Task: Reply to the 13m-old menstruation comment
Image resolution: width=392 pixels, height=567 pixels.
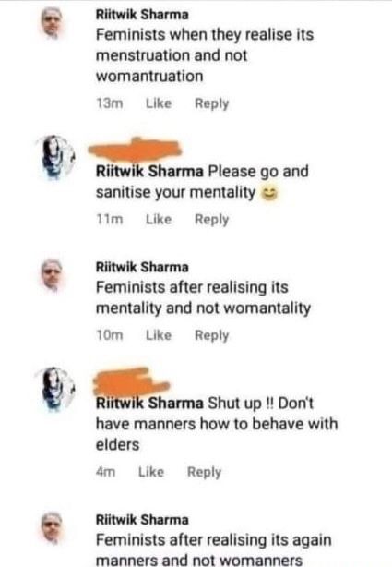Action: (212, 103)
